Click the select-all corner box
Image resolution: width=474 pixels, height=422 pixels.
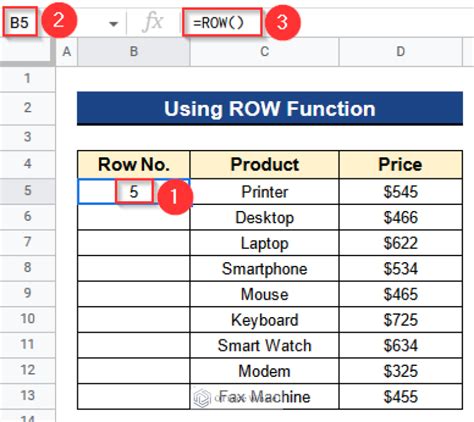27,51
